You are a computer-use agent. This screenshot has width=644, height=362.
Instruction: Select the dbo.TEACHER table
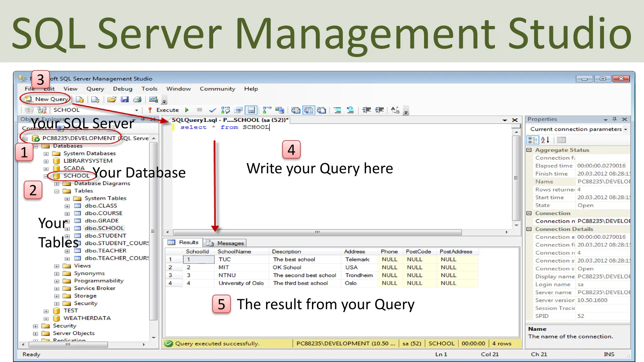pyautogui.click(x=106, y=251)
